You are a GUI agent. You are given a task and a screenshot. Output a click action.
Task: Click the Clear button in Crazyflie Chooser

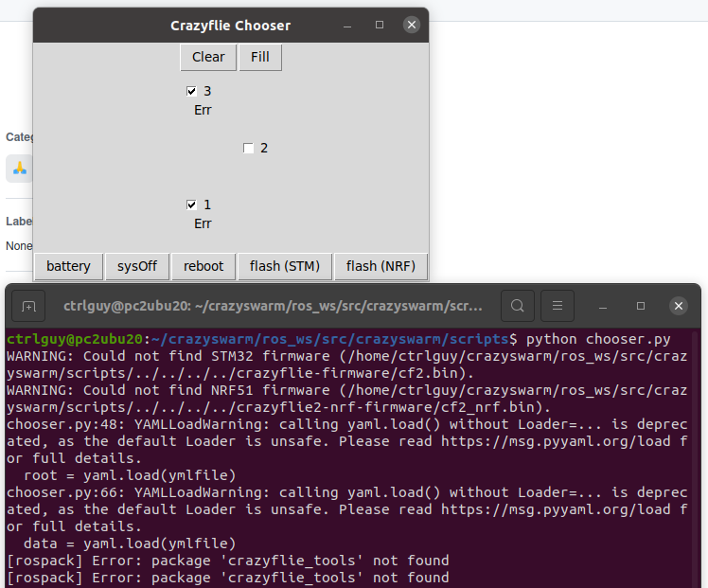point(208,58)
